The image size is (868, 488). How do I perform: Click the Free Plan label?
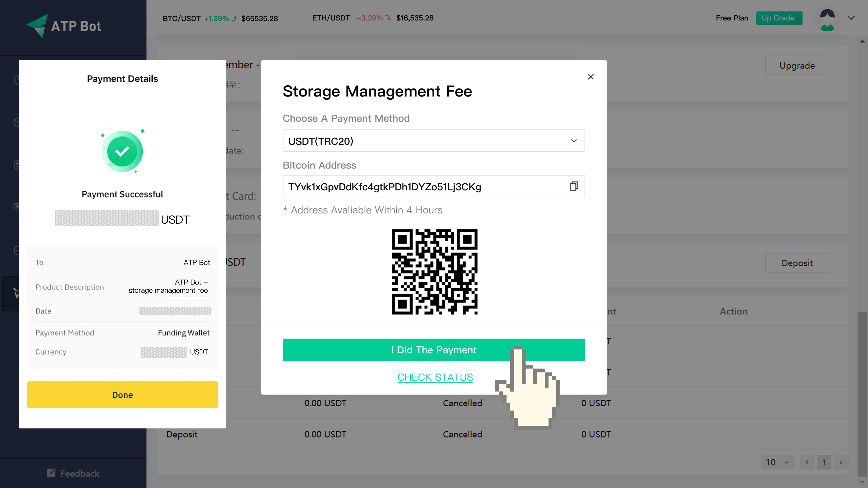tap(732, 18)
